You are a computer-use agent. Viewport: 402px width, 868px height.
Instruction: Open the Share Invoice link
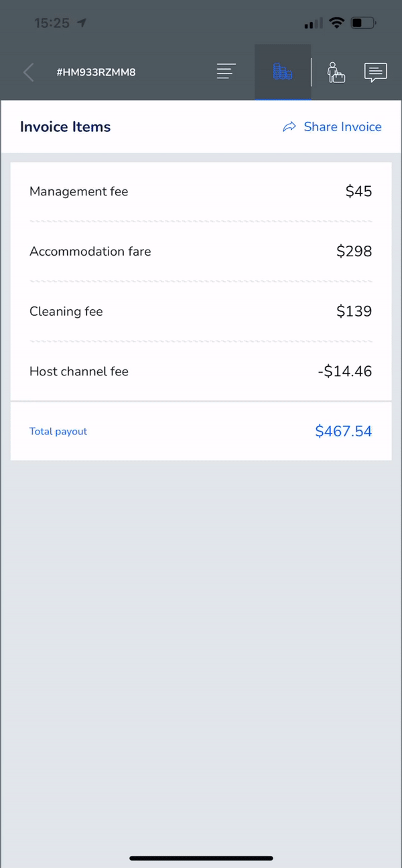point(342,126)
